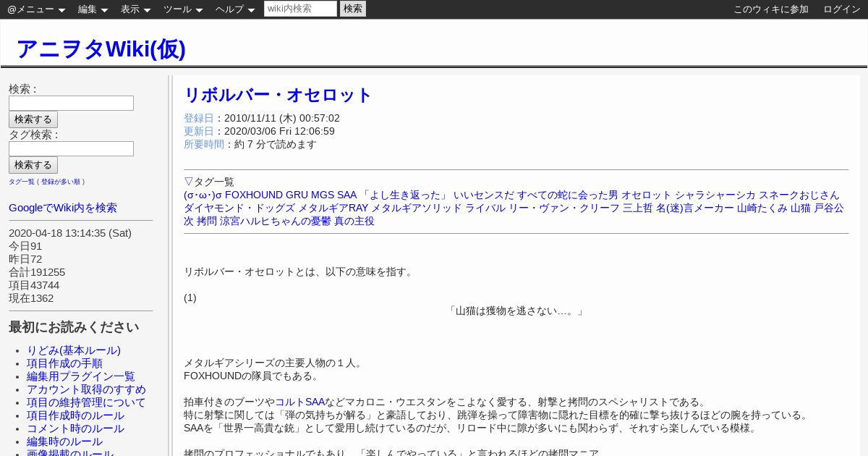868x456 pixels.
Task: Click the 現在1362 counter text
Action: click(x=31, y=298)
